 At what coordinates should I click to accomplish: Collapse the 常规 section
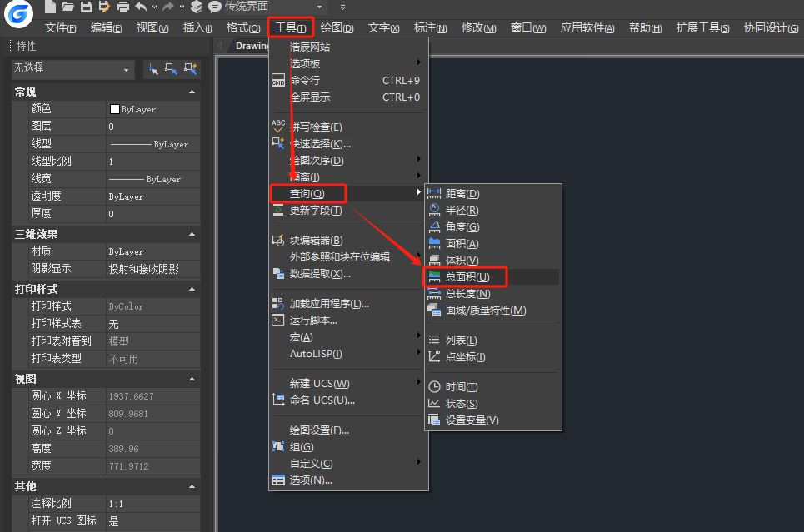(192, 92)
